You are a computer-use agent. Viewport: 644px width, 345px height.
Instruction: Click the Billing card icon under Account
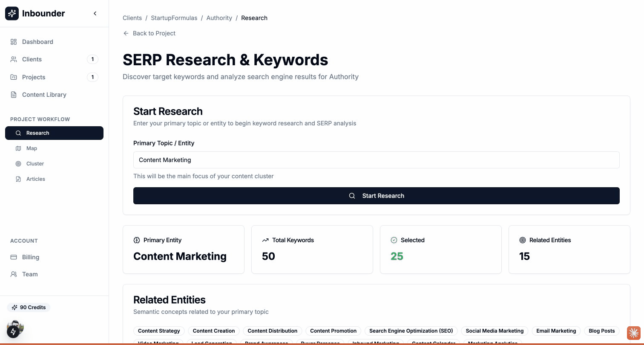(x=13, y=257)
